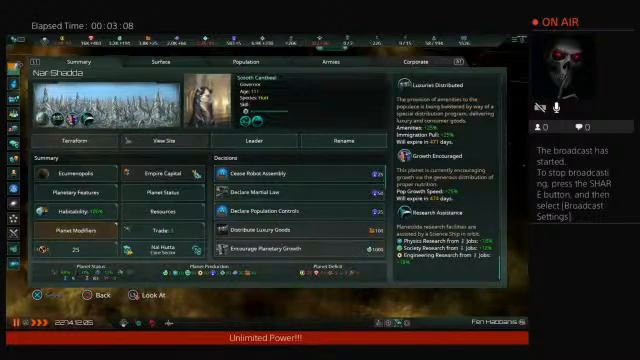Click the governor portrait
The height and width of the screenshot is (360, 640).
point(207,100)
